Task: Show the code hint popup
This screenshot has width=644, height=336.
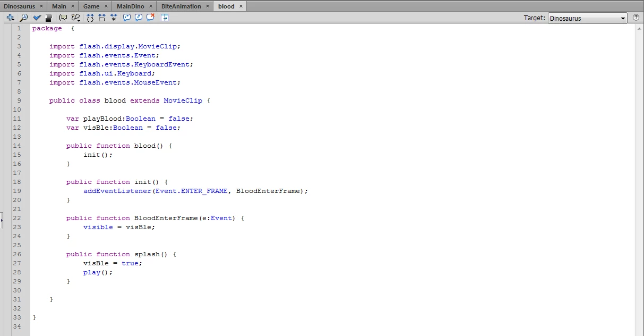Action: click(63, 18)
